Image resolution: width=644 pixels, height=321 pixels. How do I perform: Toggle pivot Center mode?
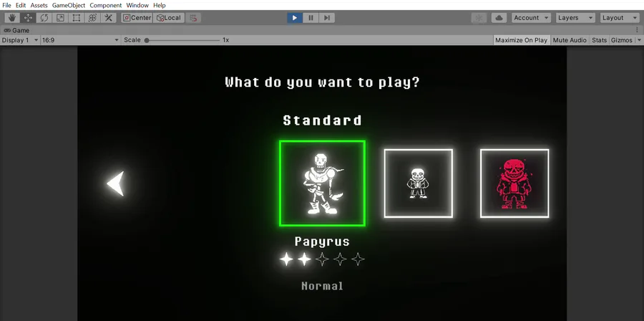pyautogui.click(x=137, y=18)
